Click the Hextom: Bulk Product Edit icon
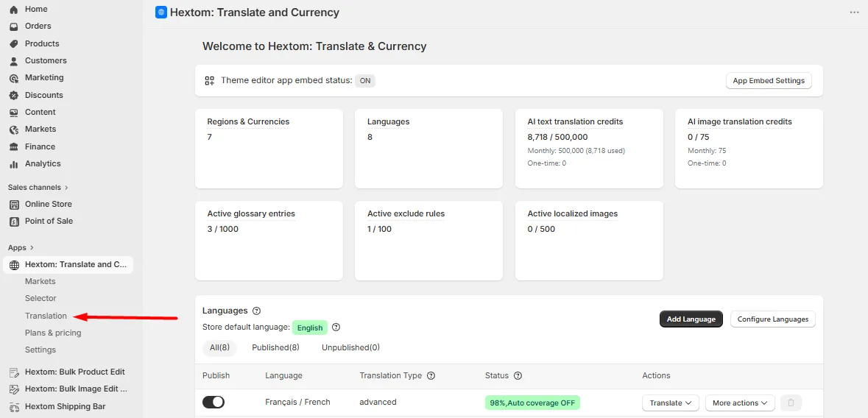 pos(15,372)
